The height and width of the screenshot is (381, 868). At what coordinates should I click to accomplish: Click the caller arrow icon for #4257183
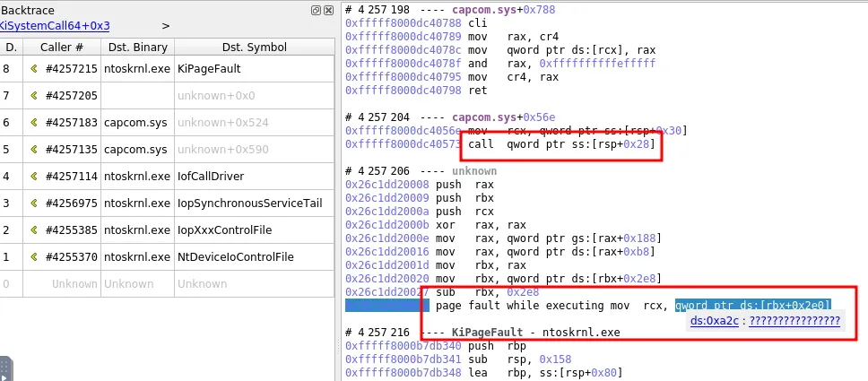(34, 123)
